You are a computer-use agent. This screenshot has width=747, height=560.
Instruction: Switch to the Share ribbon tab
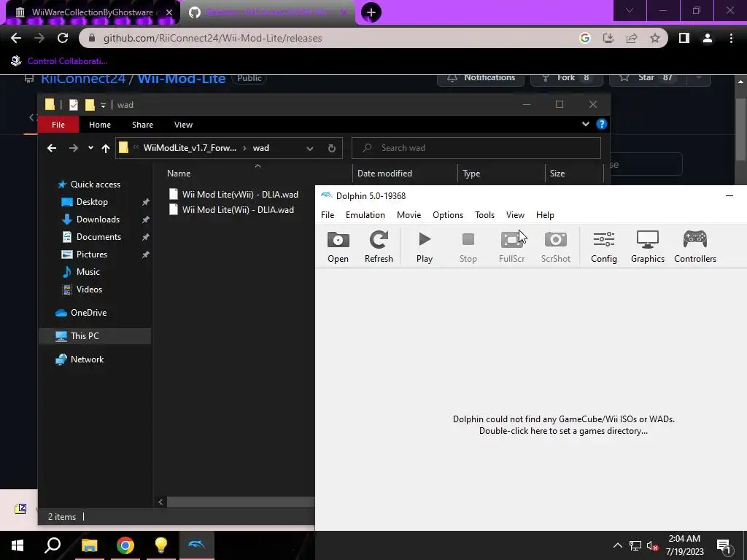pyautogui.click(x=142, y=124)
